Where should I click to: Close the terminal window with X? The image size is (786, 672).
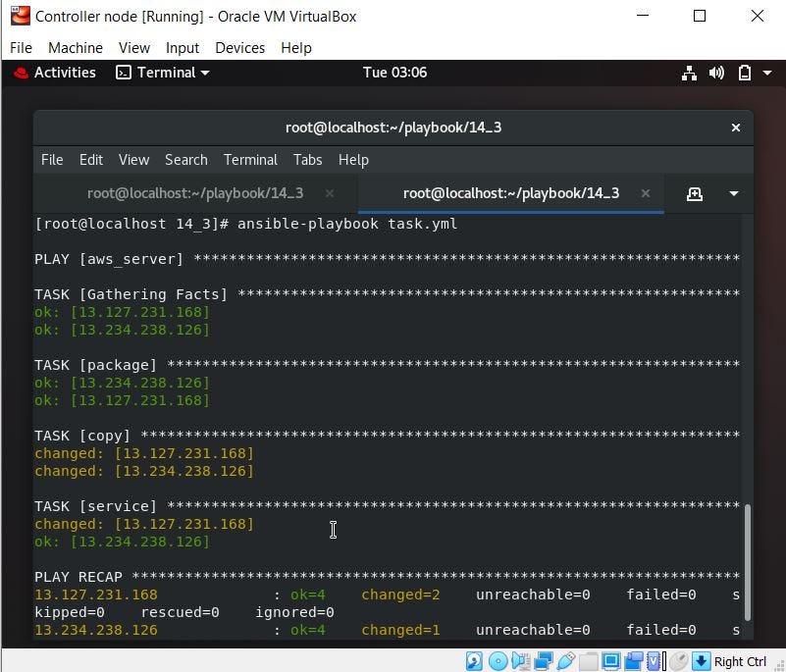click(736, 128)
